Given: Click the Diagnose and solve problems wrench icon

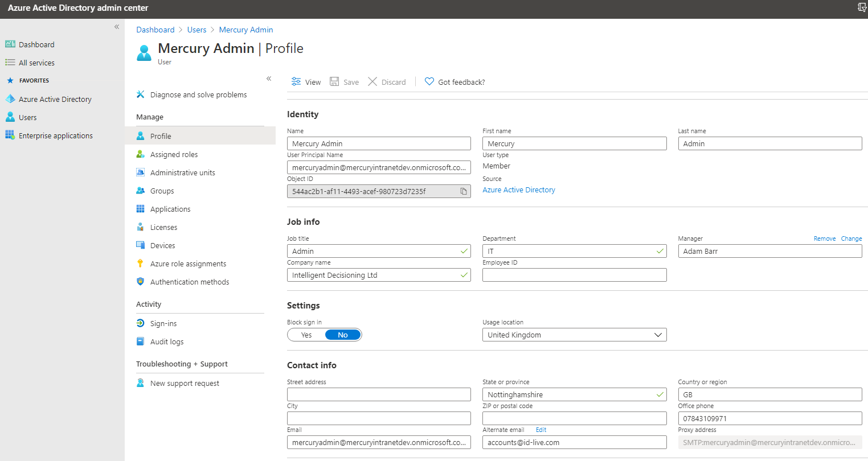Looking at the screenshot, I should [x=141, y=94].
